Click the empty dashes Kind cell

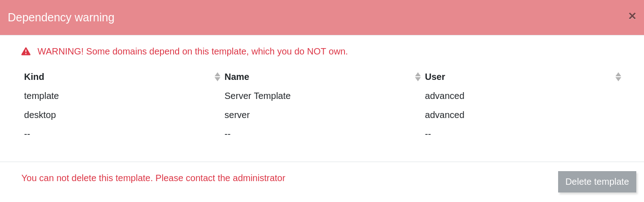pos(27,134)
